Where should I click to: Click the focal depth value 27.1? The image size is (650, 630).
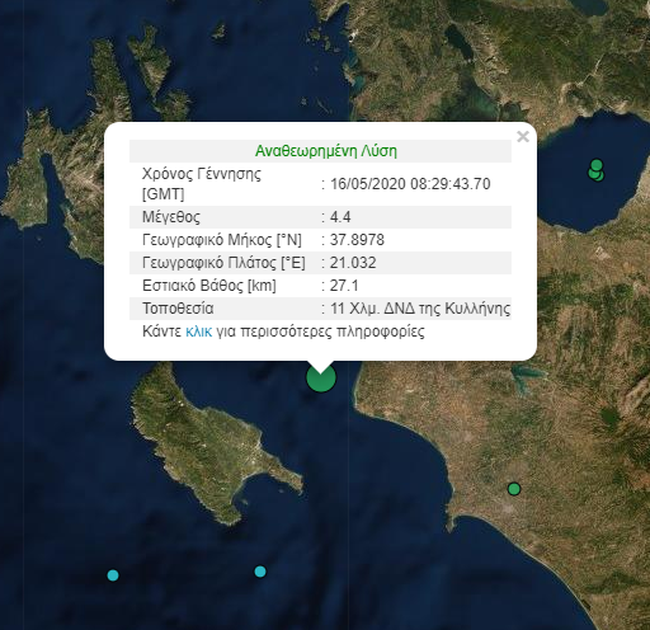pos(344,286)
